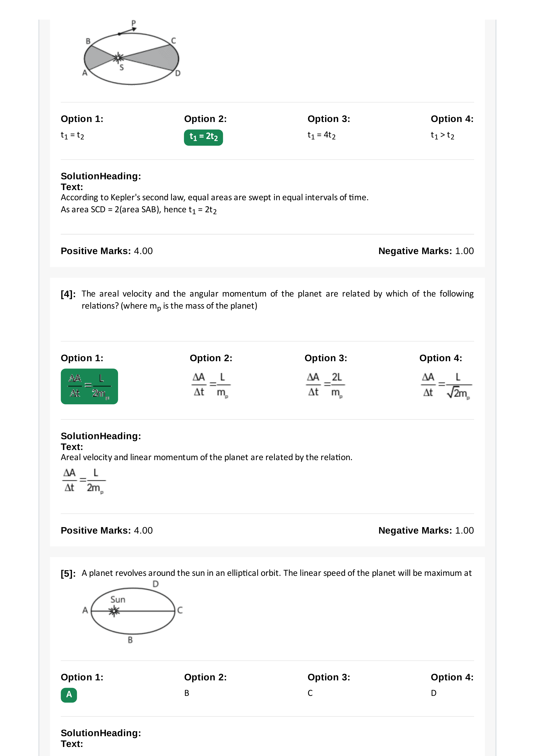This screenshot has width=534, height=756.
Task: Click the solution formula image under question 4
Action: (x=84, y=481)
